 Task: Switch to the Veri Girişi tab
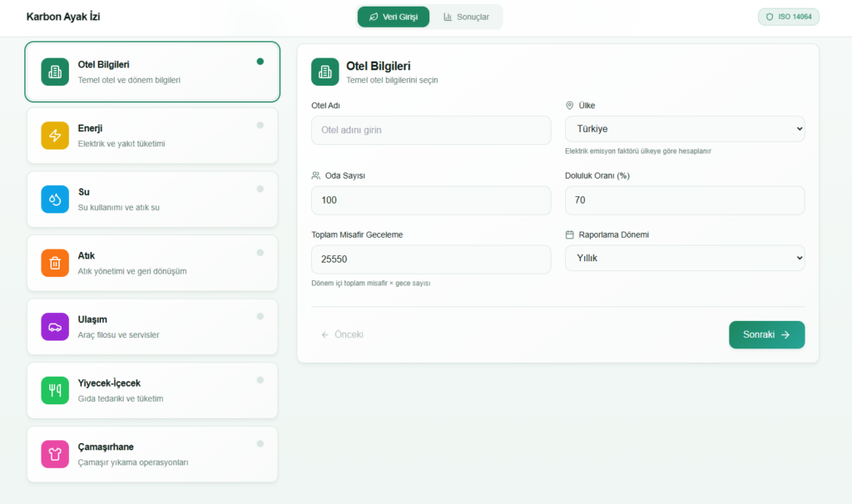[394, 17]
